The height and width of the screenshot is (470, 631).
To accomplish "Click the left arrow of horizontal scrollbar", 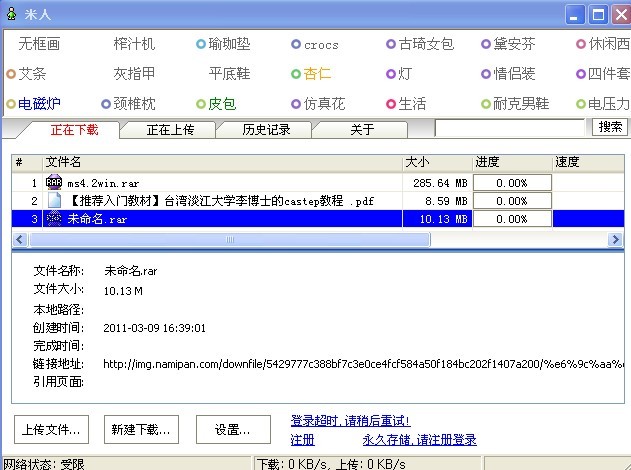I will tap(19, 240).
